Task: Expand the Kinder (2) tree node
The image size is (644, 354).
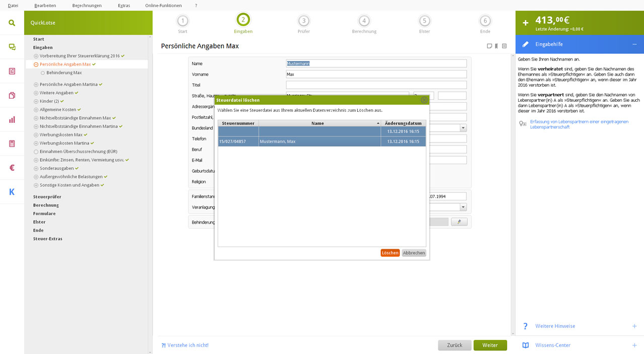Action: pyautogui.click(x=36, y=101)
